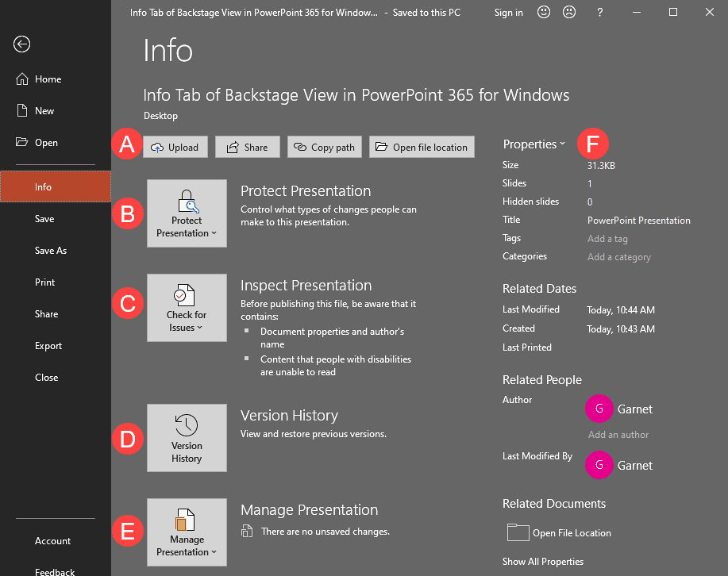Click Sign in at the top
This screenshot has height=576, width=728.
pos(508,12)
